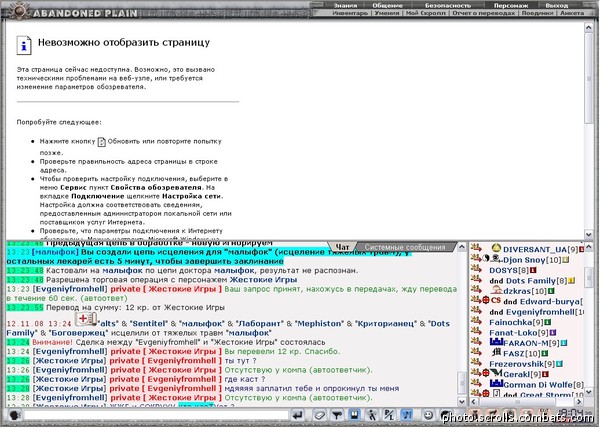The width and height of the screenshot is (600, 428).
Task: Click Жестокие Игры name in trade permission line
Action: pyautogui.click(x=263, y=280)
